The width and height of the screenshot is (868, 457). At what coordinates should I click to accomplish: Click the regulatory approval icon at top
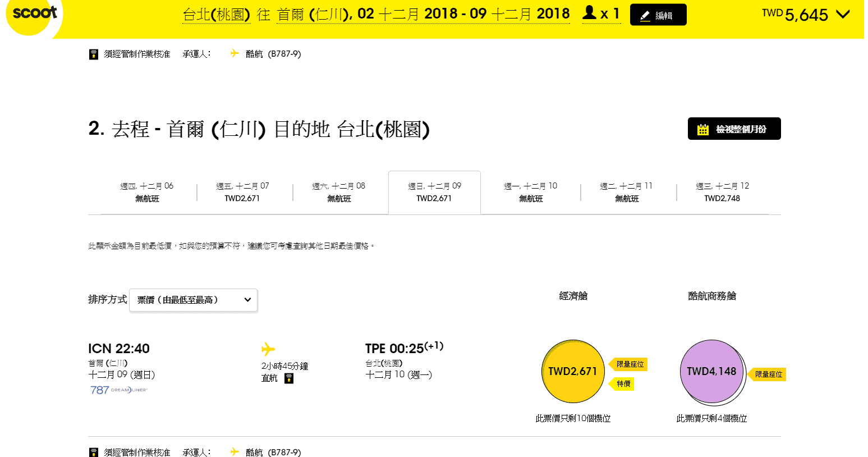click(x=94, y=54)
